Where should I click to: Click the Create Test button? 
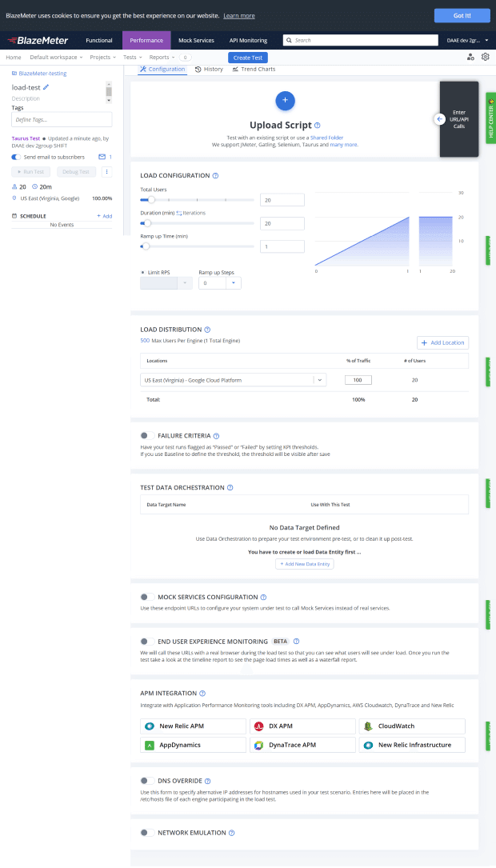point(248,58)
